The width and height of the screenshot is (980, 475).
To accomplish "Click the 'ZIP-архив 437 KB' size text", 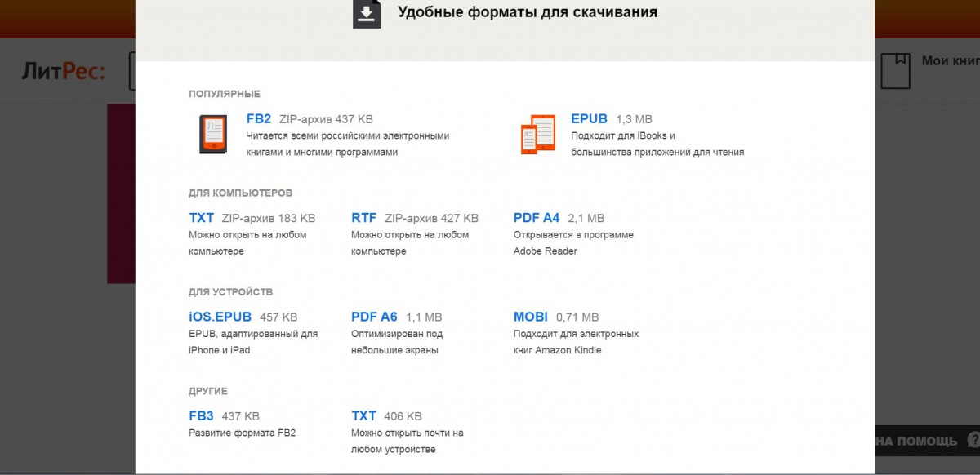I will [326, 119].
